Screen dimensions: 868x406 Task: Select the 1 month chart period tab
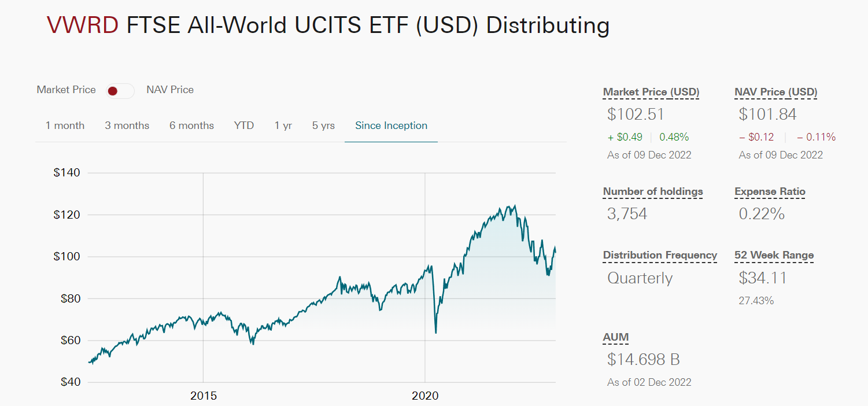pos(65,125)
